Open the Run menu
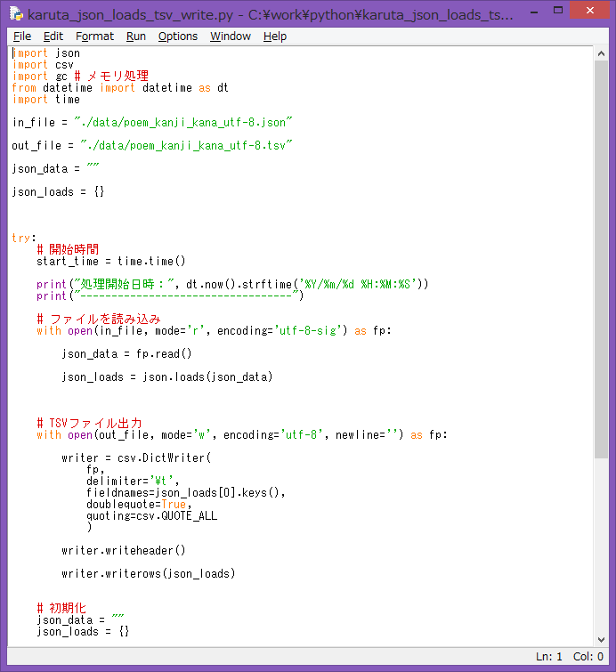616x672 pixels. tap(136, 36)
